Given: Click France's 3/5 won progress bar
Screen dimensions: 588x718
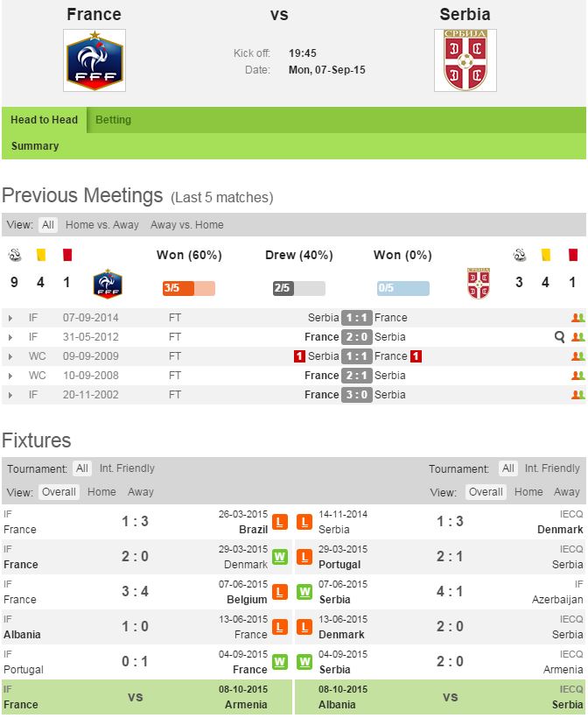Looking at the screenshot, I should [188, 288].
